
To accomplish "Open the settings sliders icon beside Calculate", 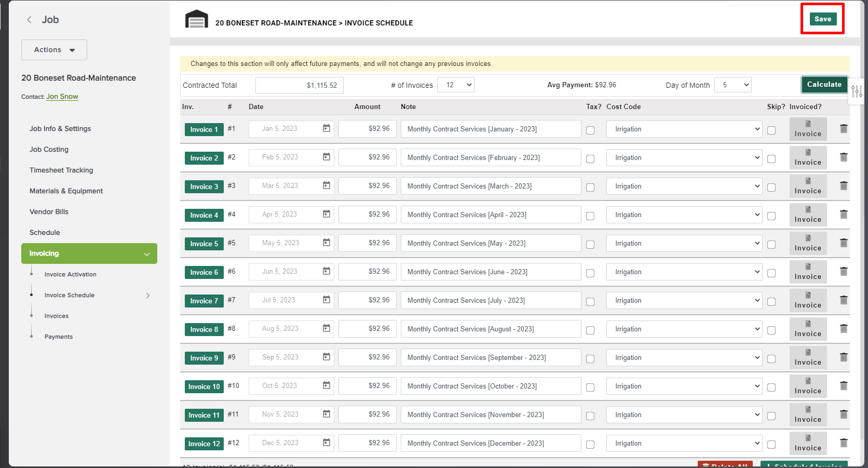I will [857, 92].
